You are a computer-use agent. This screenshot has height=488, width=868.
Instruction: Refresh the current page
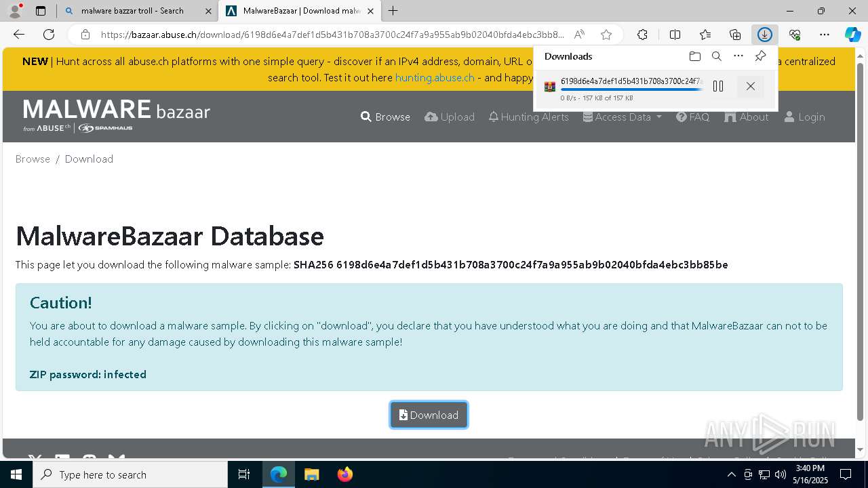[49, 35]
